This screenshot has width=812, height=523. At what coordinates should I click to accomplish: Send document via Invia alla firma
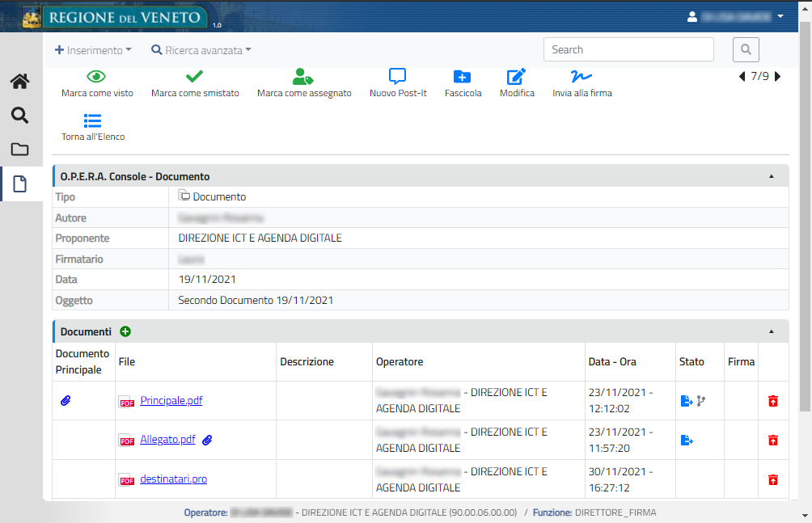point(582,77)
